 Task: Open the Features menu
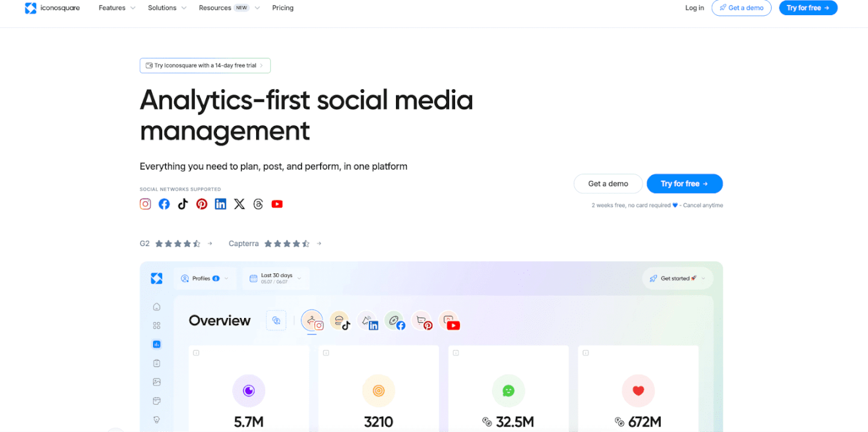(x=116, y=8)
